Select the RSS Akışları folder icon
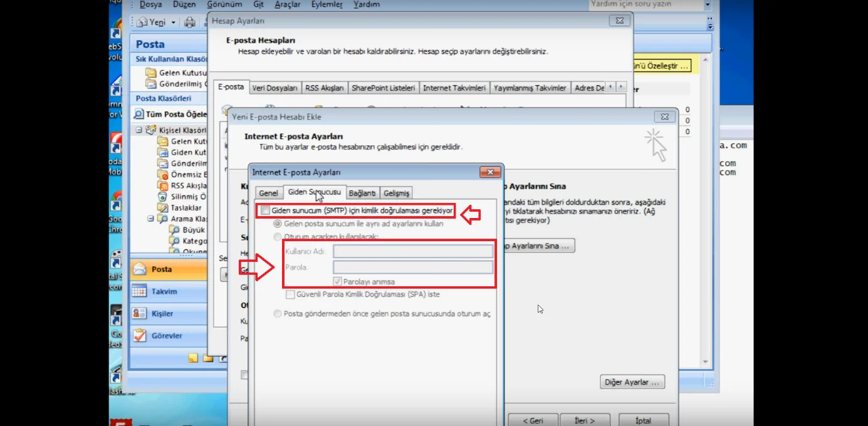Screen dimensions: 868x426 162,186
